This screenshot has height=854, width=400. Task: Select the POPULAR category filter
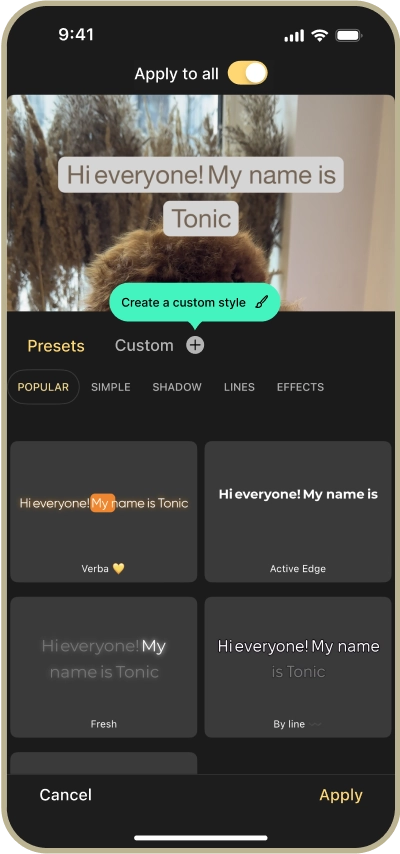coord(44,387)
